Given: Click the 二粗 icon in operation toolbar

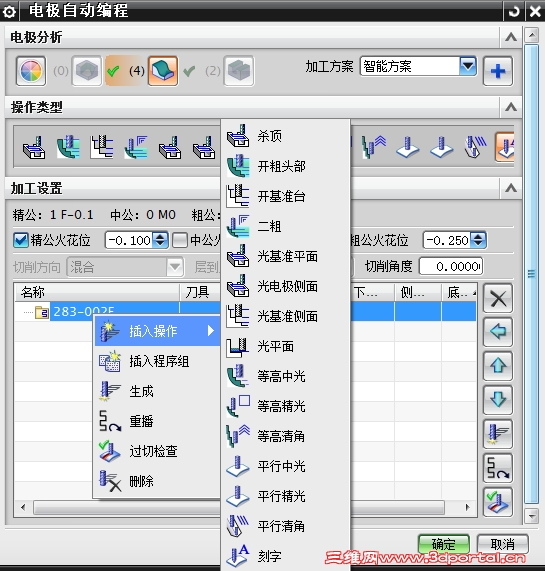Looking at the screenshot, I should pyautogui.click(x=136, y=147).
